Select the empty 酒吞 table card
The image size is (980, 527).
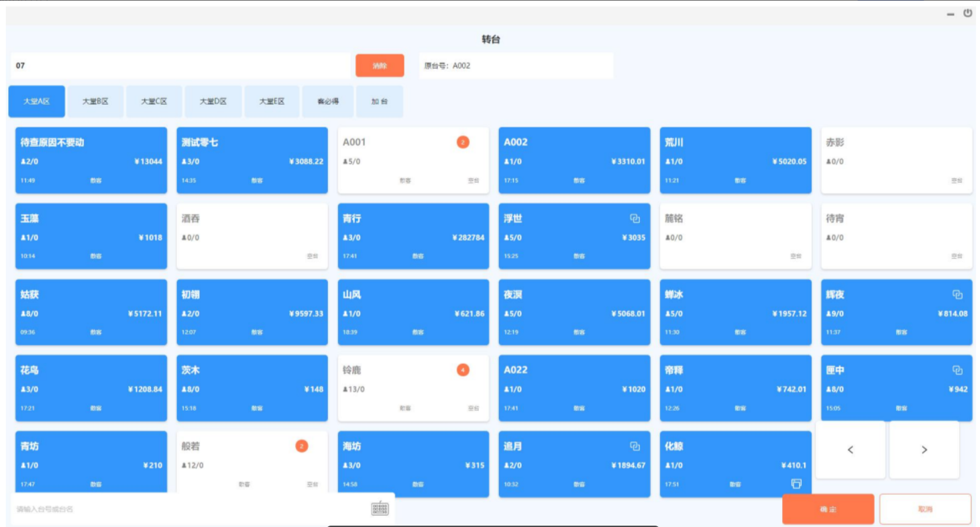click(x=252, y=236)
